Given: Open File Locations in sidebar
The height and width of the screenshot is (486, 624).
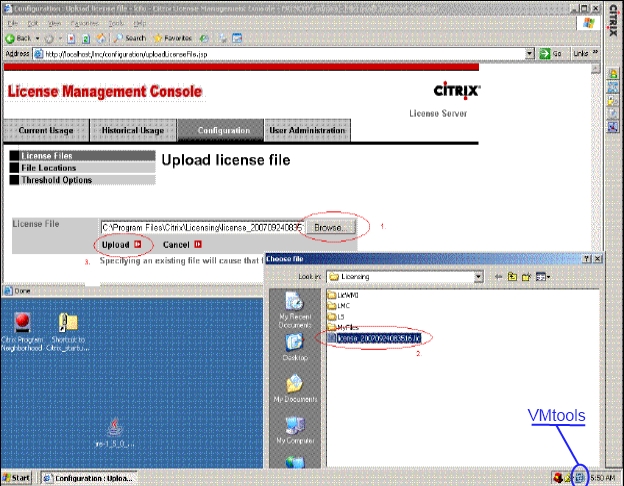Looking at the screenshot, I should tap(82, 168).
